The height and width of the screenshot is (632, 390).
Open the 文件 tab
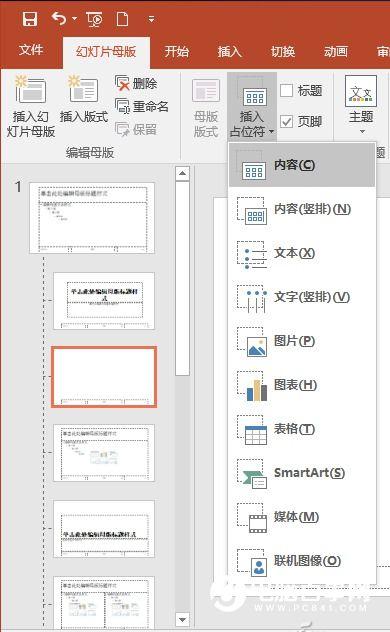(31, 50)
